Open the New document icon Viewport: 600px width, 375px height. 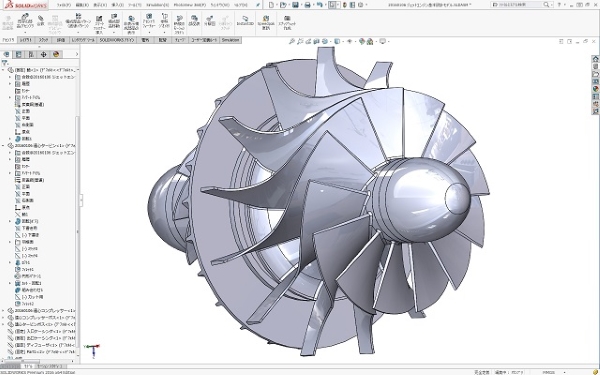271,5
